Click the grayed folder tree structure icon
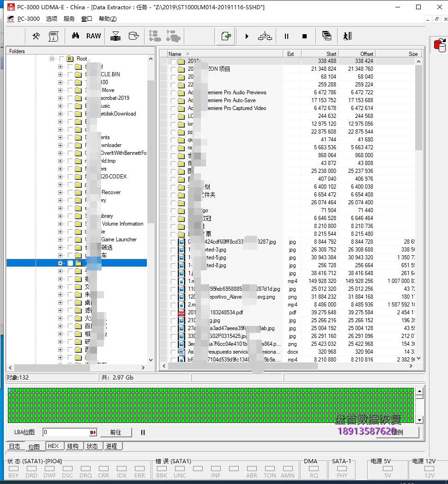 pos(155,36)
